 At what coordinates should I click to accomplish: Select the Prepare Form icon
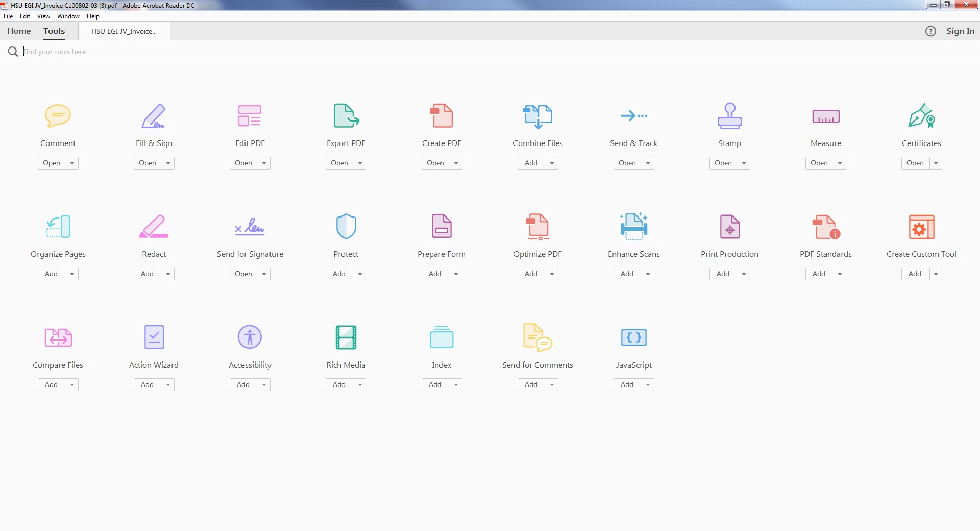pyautogui.click(x=442, y=227)
